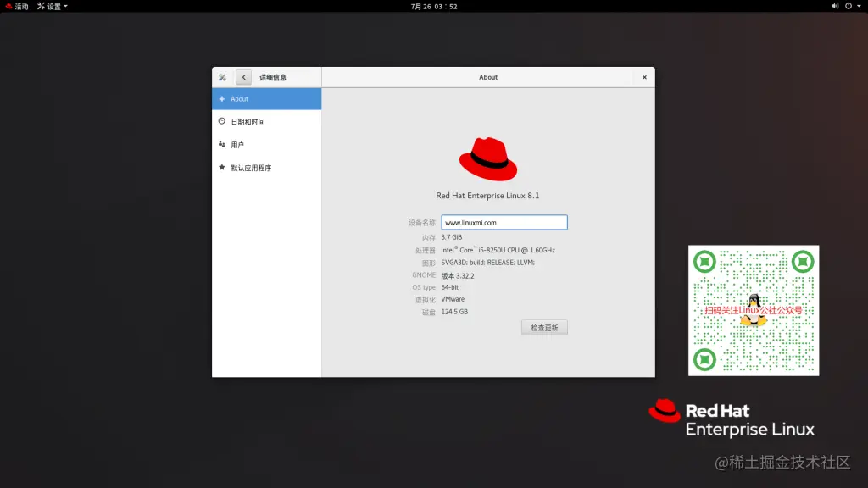Click the clock icon beside 日期和时间

[x=222, y=121]
